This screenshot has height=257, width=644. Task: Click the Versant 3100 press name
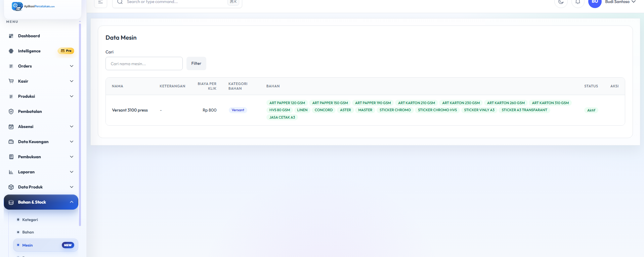[130, 110]
